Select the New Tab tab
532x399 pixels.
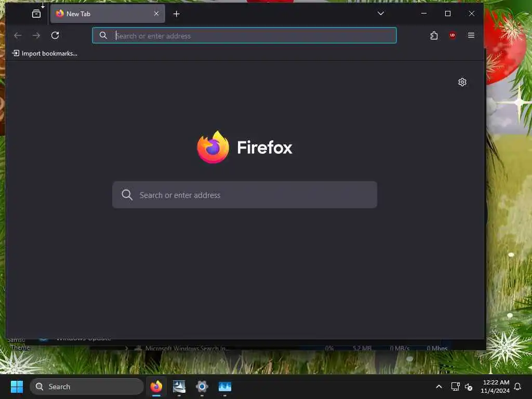[108, 14]
